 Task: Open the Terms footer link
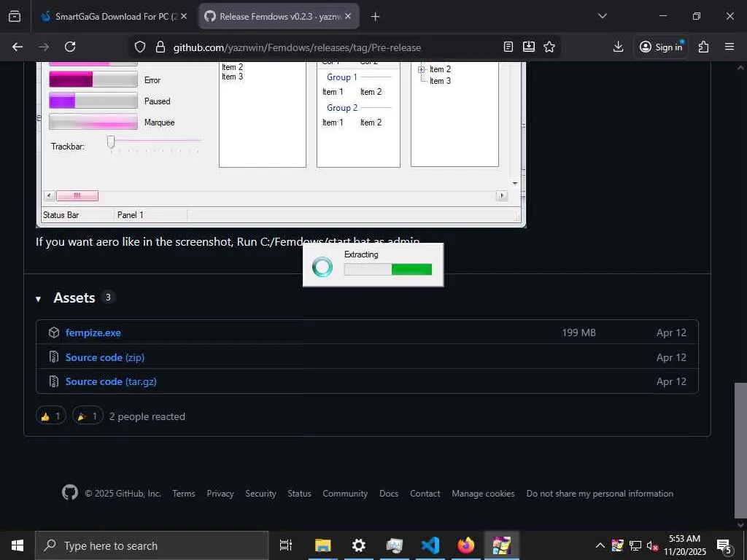tap(184, 494)
